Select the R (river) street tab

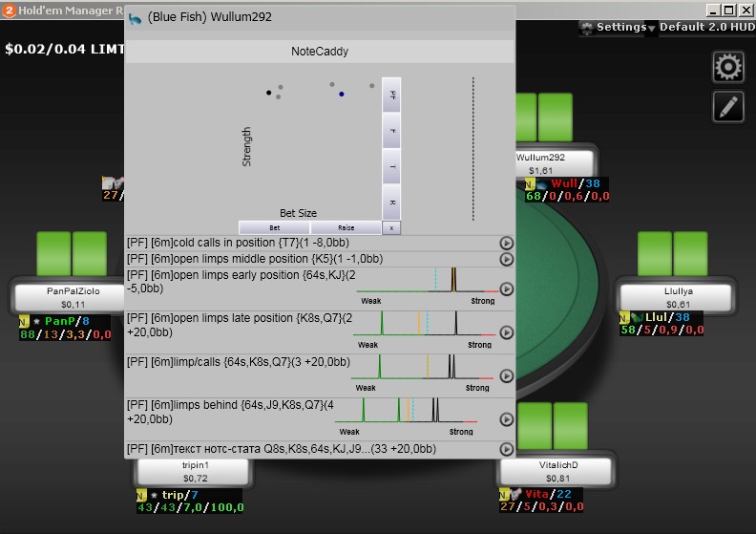391,203
